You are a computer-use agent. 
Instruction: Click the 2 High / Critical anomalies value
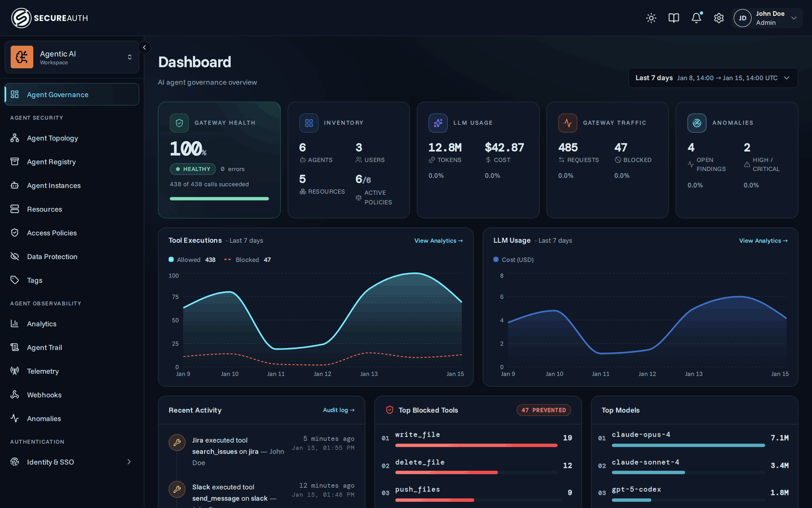pyautogui.click(x=747, y=147)
